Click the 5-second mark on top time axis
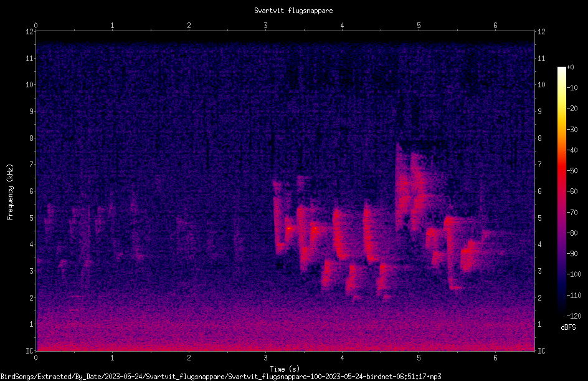 [419, 26]
